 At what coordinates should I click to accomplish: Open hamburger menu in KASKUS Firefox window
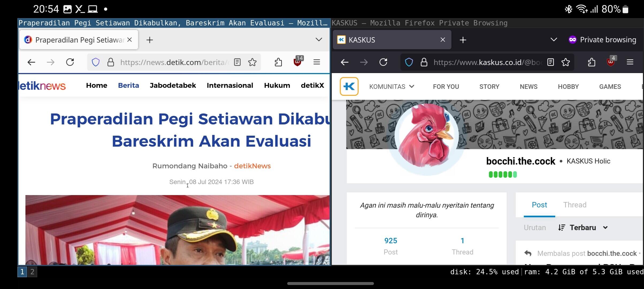(630, 62)
